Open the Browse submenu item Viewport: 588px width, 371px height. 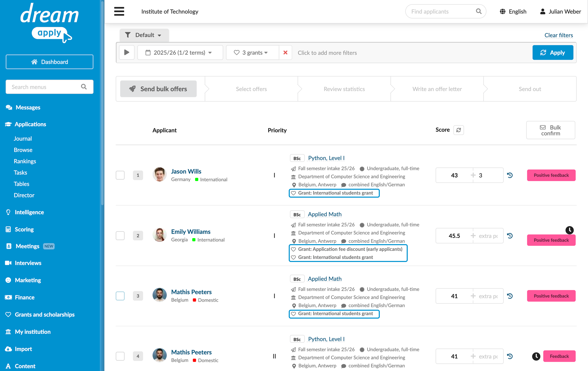tap(23, 150)
